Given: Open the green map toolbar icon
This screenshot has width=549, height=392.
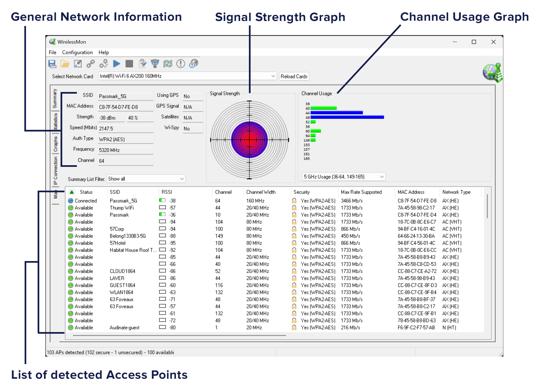Looking at the screenshot, I should point(168,64).
